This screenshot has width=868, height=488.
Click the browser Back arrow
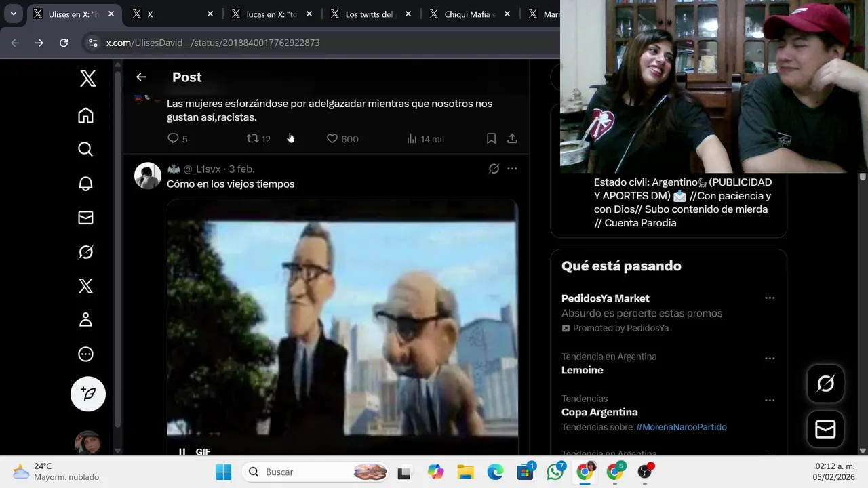click(x=15, y=43)
